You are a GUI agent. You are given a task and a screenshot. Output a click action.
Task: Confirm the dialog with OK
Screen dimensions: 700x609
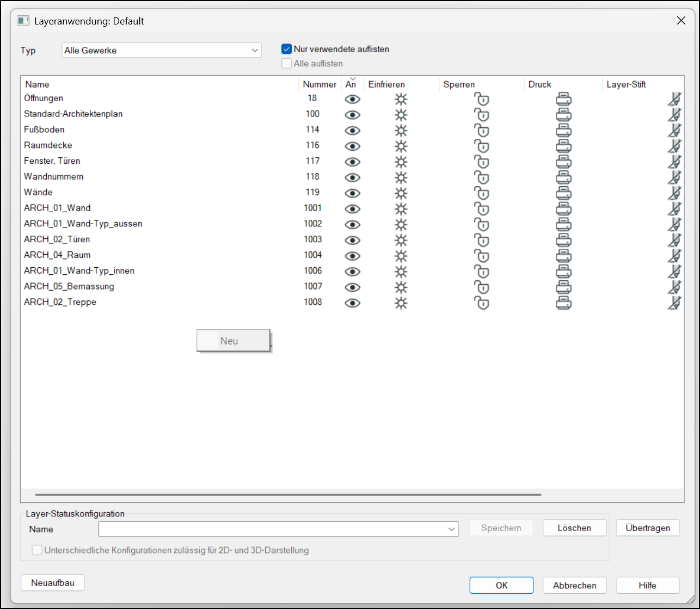tap(501, 586)
